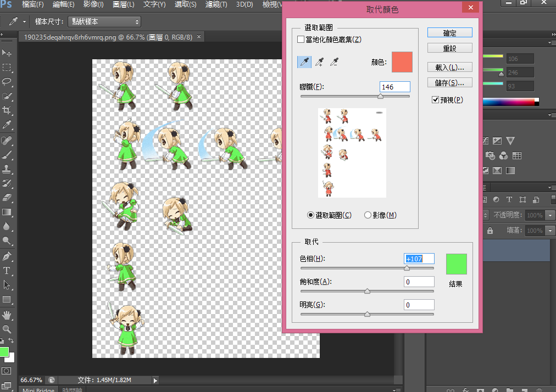Select the Rectangle shape tool
The height and width of the screenshot is (392, 556).
coord(7,300)
